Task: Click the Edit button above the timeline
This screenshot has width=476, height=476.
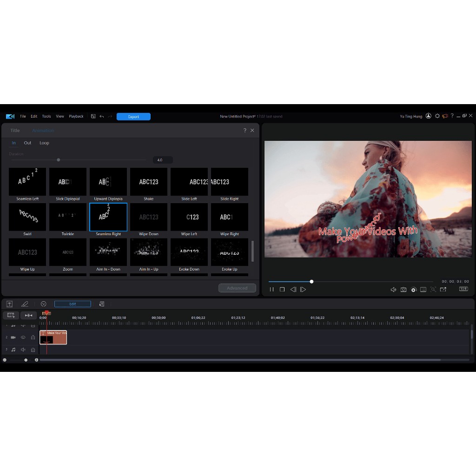Action: (x=73, y=304)
